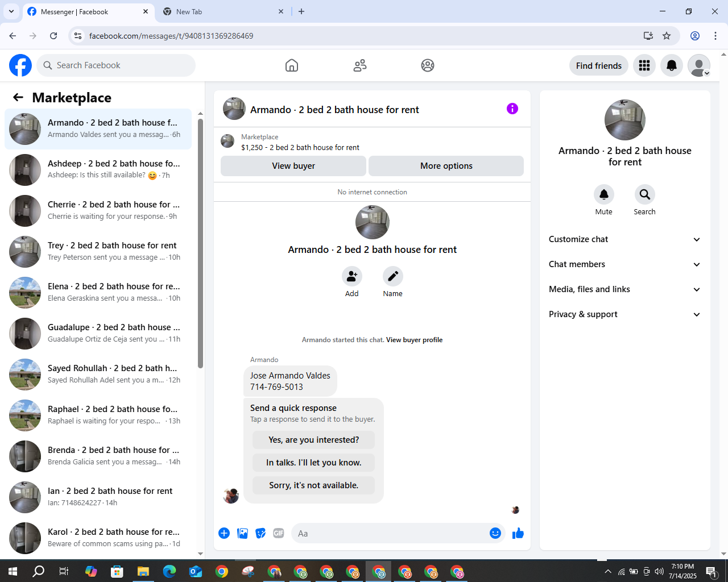Click the Chrome address bar URL

tap(171, 36)
